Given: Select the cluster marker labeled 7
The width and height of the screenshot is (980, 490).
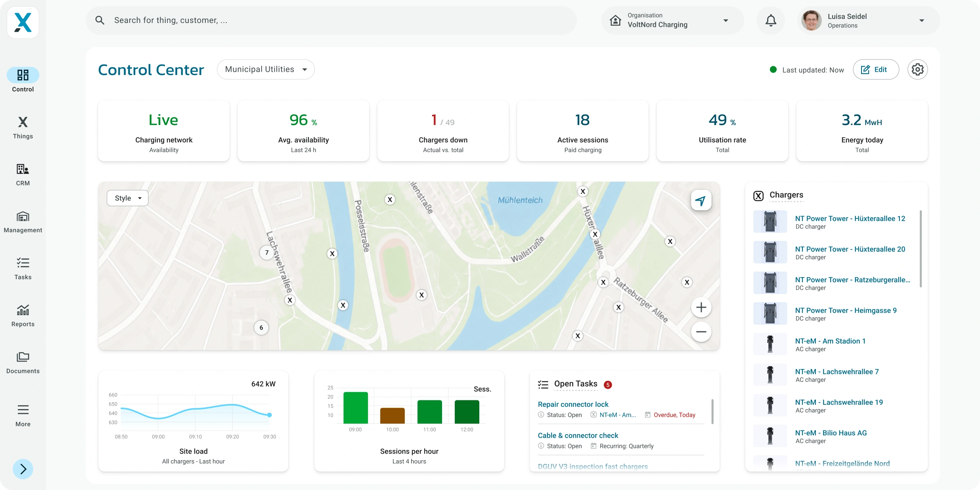Looking at the screenshot, I should click(267, 253).
